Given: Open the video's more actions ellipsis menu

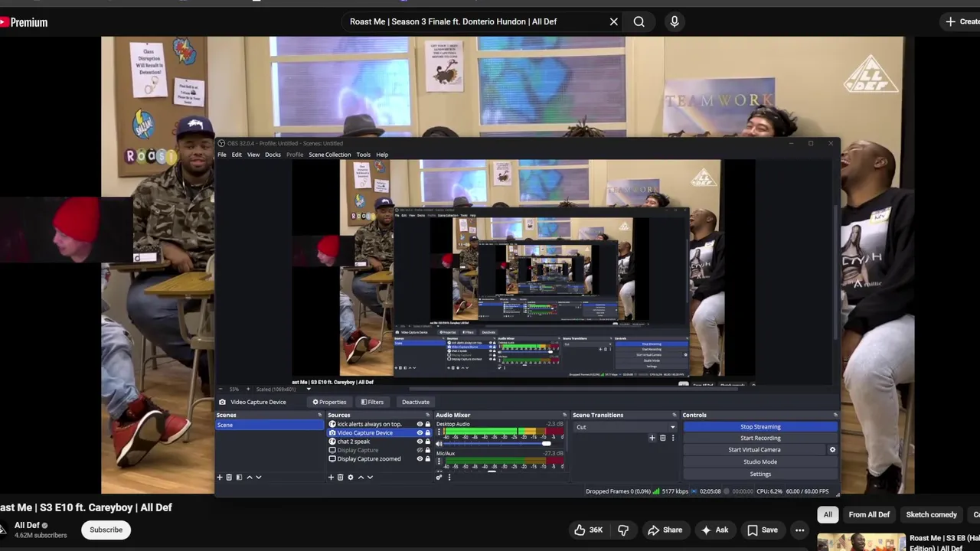Looking at the screenshot, I should click(x=799, y=530).
